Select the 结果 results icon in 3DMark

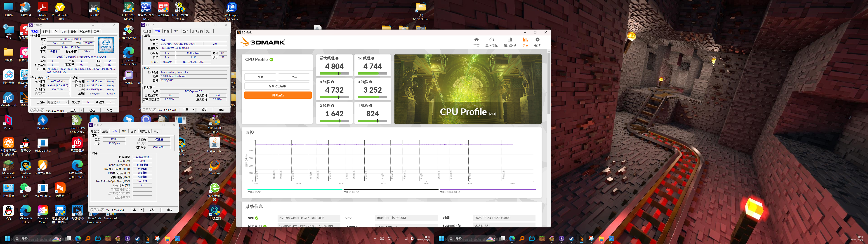point(525,42)
